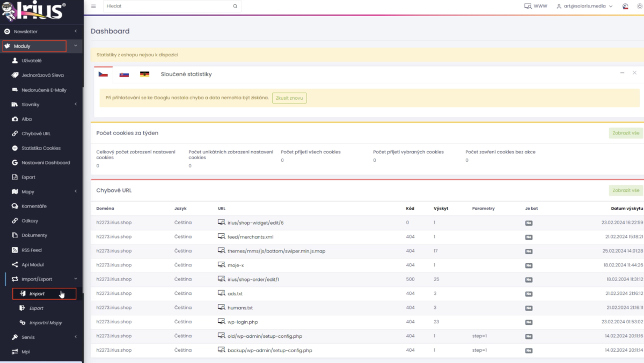Click the preview icon next to feed/merchants.xml

tap(221, 236)
